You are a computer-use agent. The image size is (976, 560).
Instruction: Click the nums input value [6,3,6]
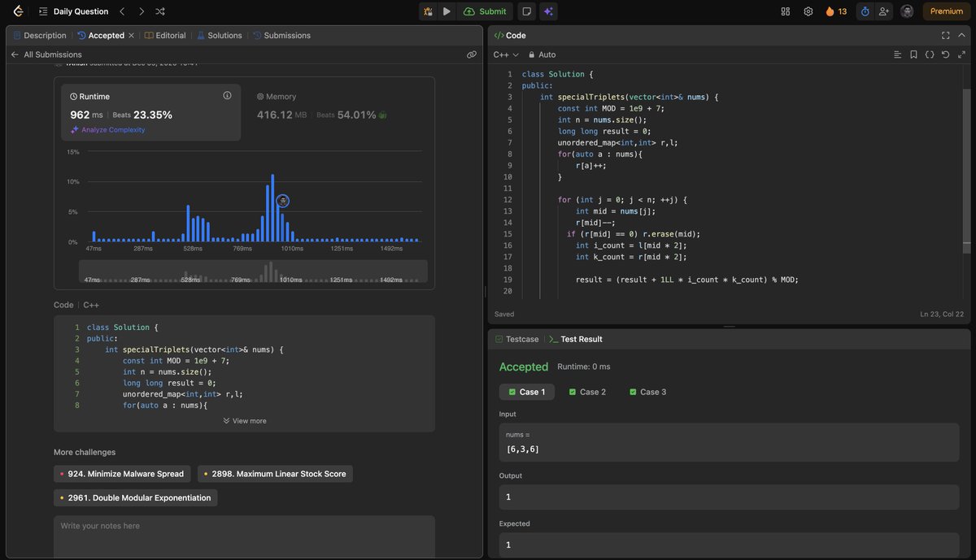pyautogui.click(x=523, y=449)
